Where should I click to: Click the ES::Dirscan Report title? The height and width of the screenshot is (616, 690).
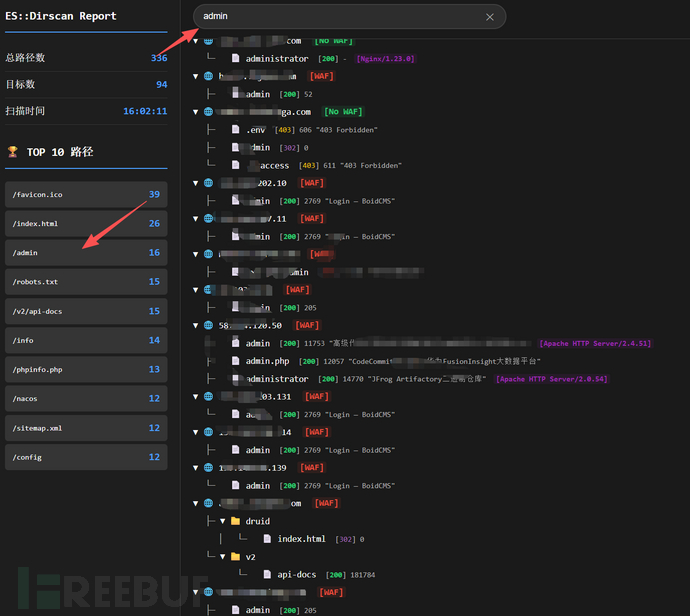click(x=61, y=16)
